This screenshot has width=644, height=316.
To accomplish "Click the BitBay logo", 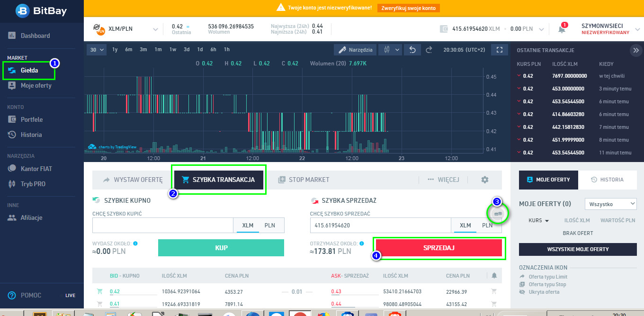I will click(x=41, y=11).
